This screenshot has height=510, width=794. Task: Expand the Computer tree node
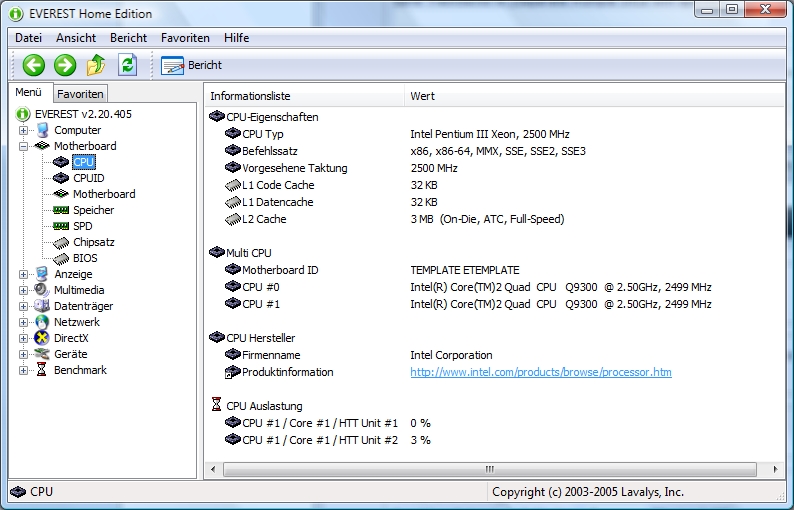[x=23, y=130]
